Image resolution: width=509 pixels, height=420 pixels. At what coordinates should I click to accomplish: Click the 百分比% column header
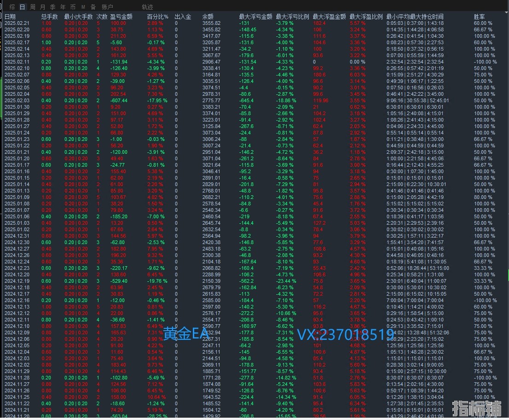tap(158, 17)
